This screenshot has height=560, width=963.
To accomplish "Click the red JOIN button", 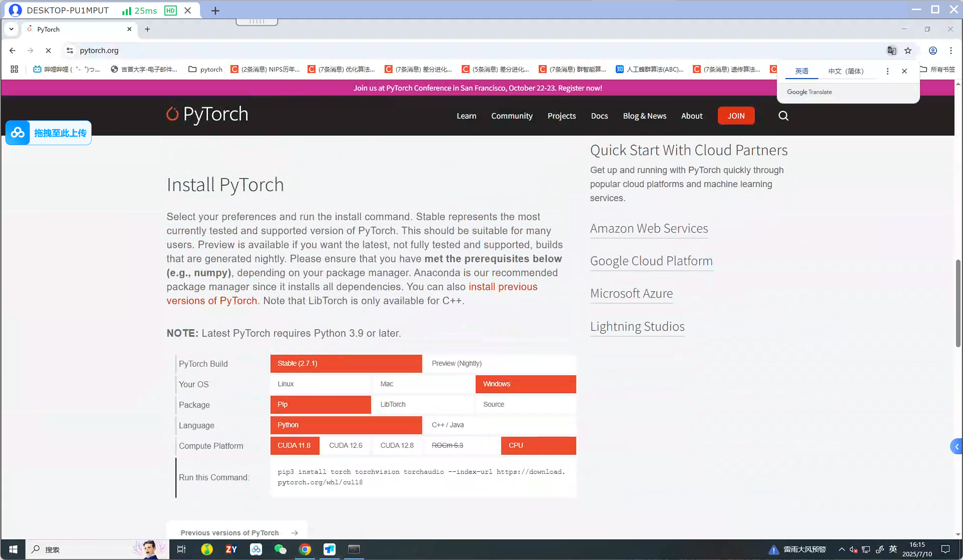I will 736,116.
